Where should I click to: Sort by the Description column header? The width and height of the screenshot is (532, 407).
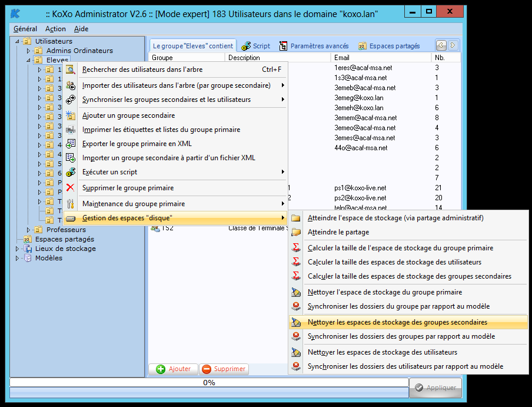(x=278, y=58)
